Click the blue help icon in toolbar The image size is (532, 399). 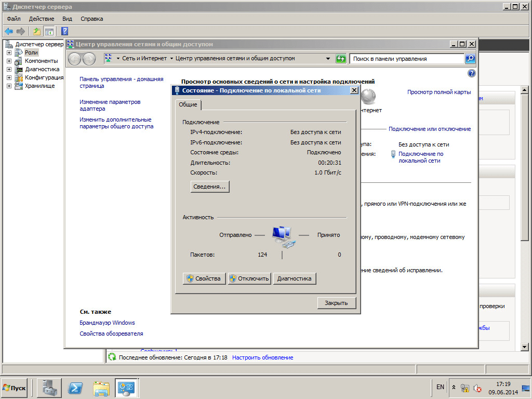65,31
